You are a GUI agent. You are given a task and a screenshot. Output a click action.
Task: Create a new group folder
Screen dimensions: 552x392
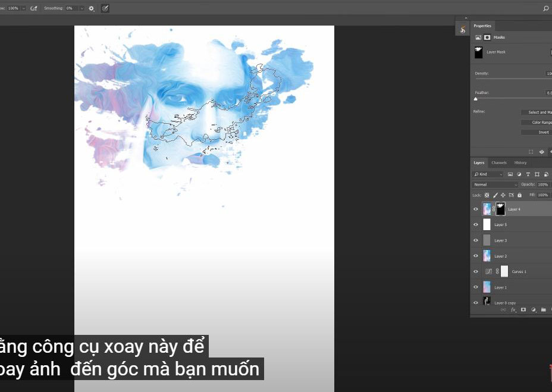(x=543, y=309)
